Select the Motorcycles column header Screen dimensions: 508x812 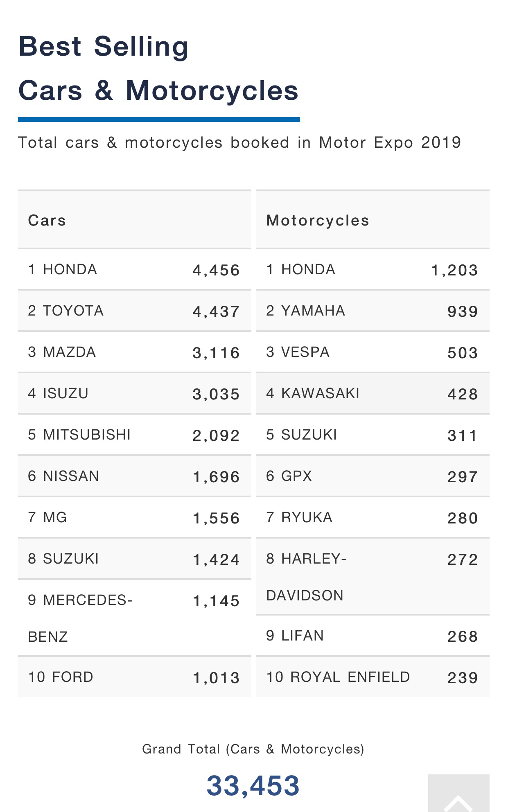click(373, 220)
